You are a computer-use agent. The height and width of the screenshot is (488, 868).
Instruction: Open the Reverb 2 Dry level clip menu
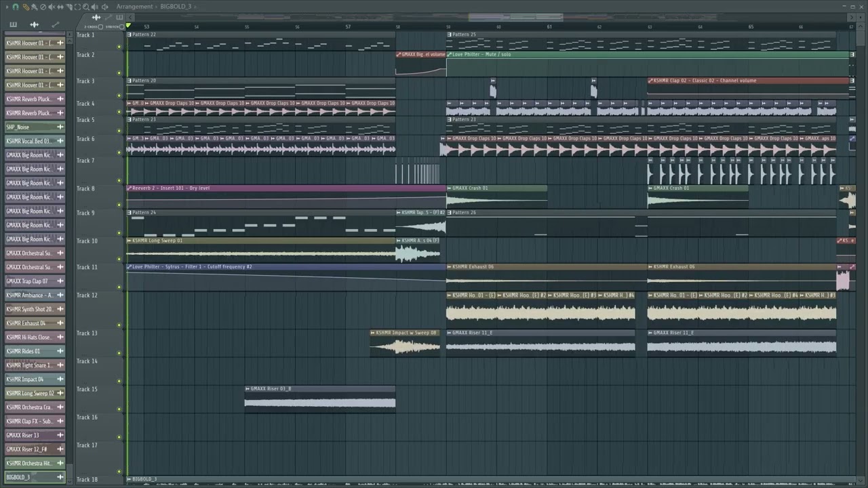coord(129,188)
